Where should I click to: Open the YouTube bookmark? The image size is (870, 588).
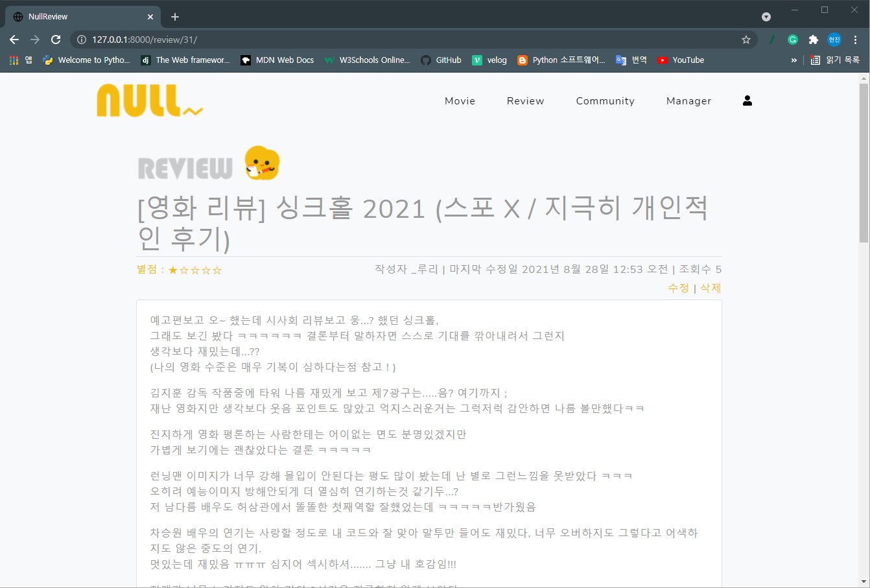click(681, 60)
